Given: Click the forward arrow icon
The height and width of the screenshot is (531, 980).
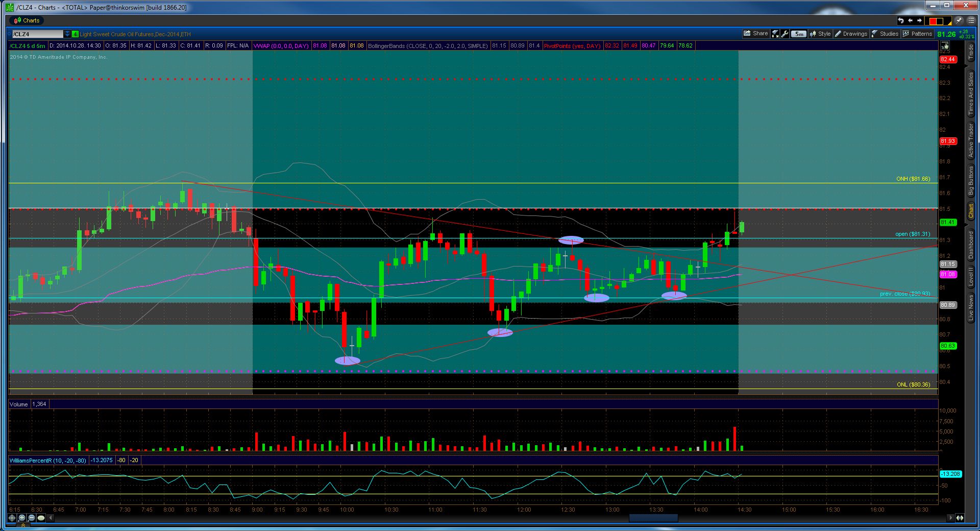Looking at the screenshot, I should pos(919,20).
